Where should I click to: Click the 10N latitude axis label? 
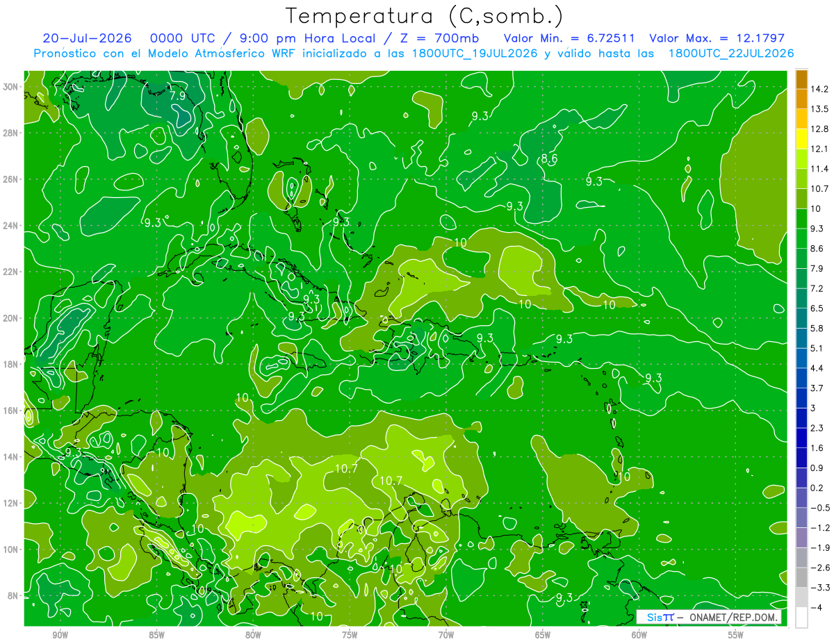(x=11, y=550)
